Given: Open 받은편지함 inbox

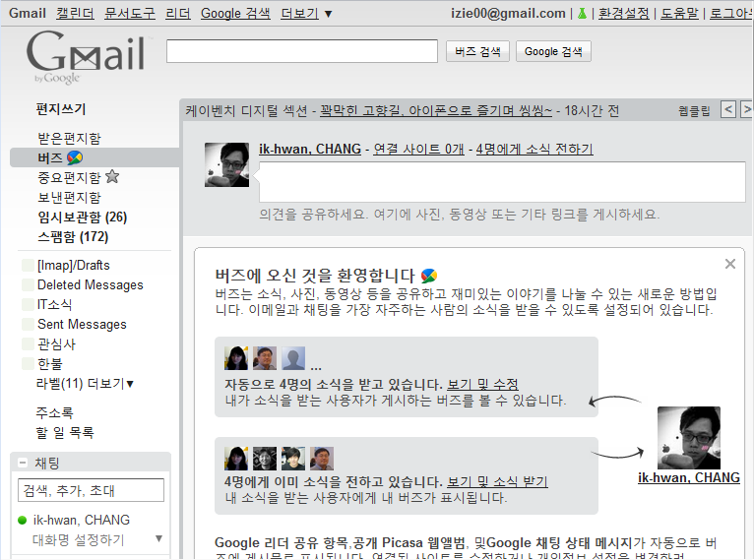Looking at the screenshot, I should coord(69,139).
